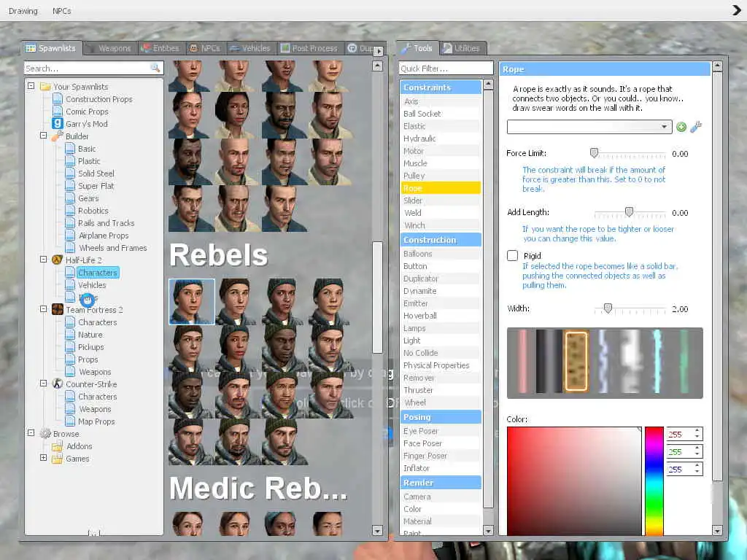Screen dimensions: 747x560
Task: Click the Garry's Mod spawnlist icon
Action: pyautogui.click(x=57, y=123)
